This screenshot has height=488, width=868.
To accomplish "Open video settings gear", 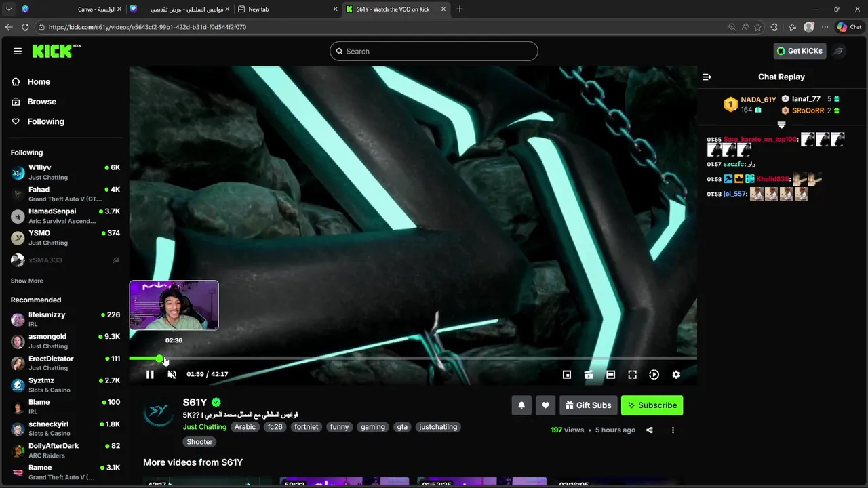I will pos(676,374).
